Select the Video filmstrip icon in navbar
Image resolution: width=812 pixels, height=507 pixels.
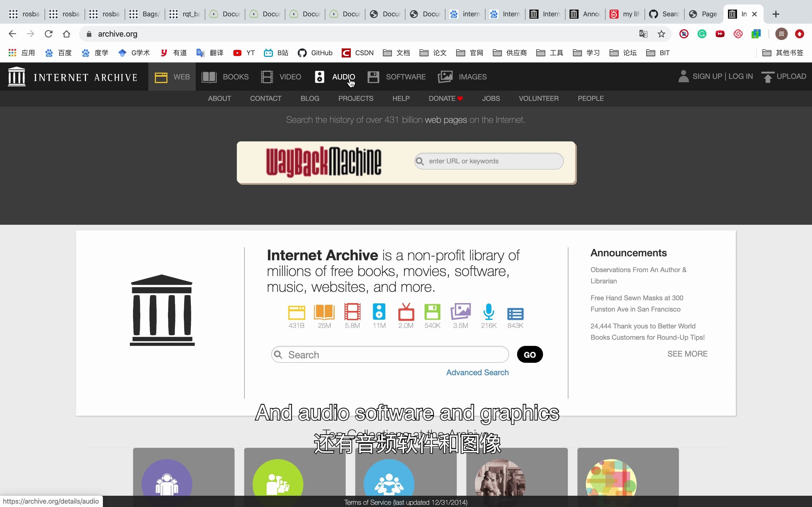[x=267, y=77]
